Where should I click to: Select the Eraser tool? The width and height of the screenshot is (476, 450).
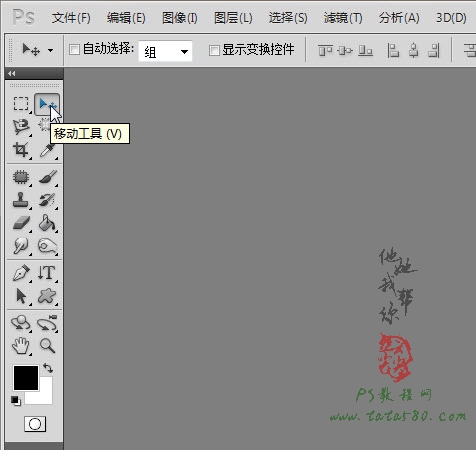[x=21, y=223]
